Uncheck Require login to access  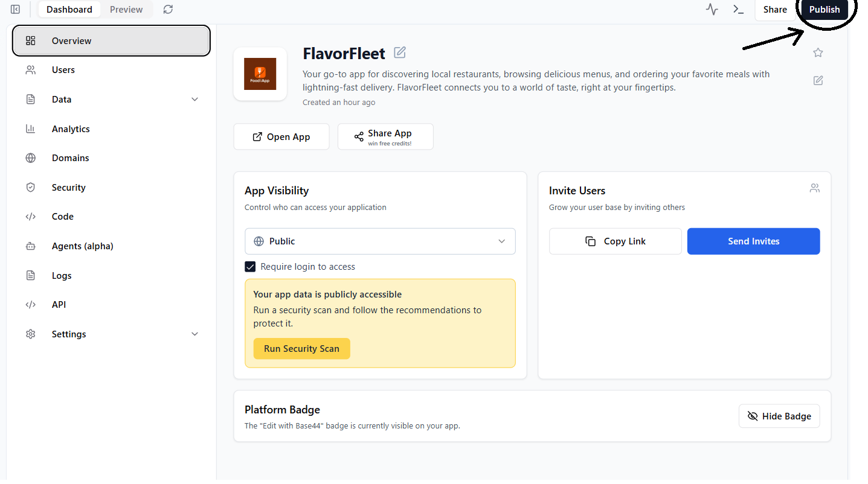[250, 266]
